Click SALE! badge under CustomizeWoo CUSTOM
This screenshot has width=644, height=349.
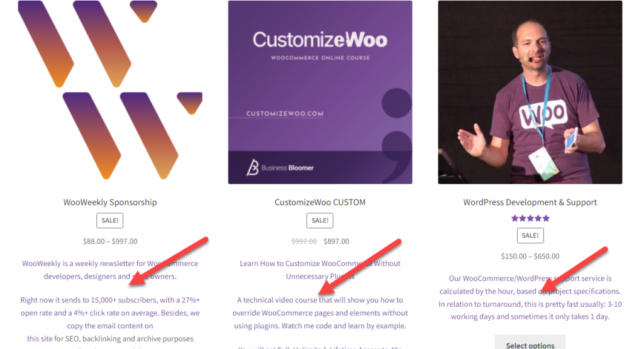point(319,221)
